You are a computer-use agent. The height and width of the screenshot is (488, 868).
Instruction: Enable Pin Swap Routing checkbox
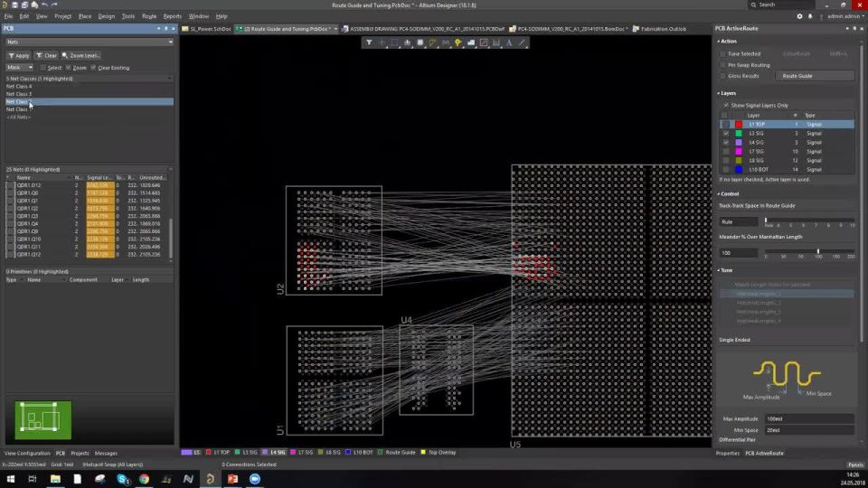click(x=723, y=65)
